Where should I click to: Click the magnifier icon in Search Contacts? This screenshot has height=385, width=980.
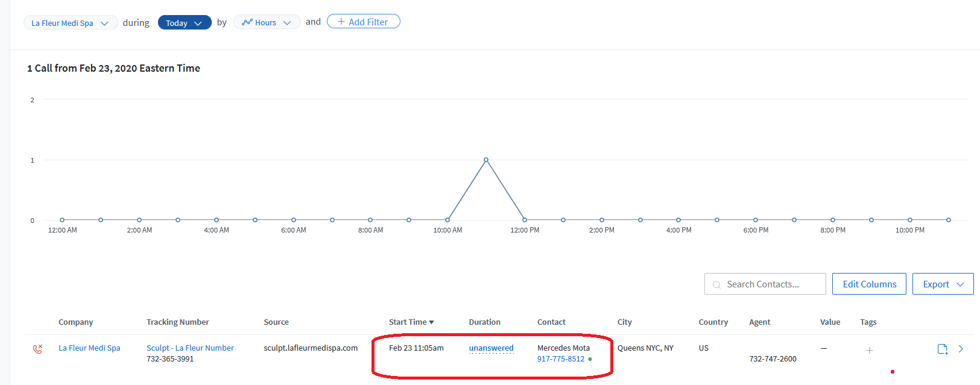pos(716,285)
